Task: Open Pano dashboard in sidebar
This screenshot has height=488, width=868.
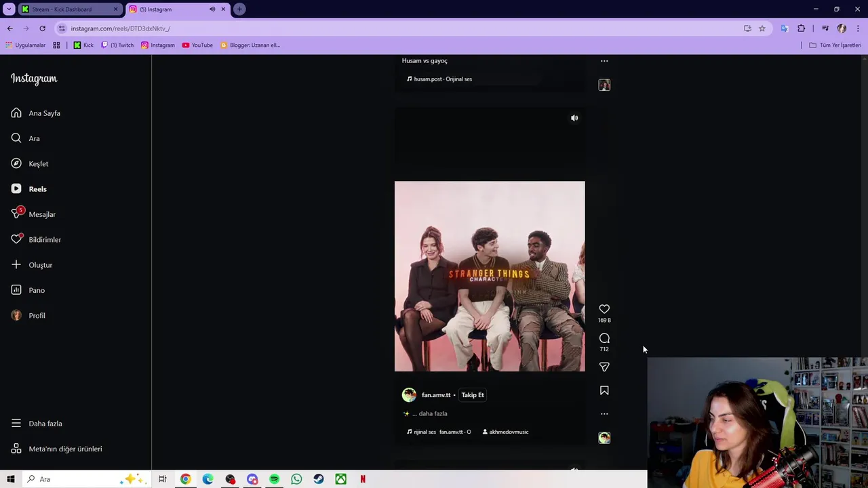Action: 28,290
